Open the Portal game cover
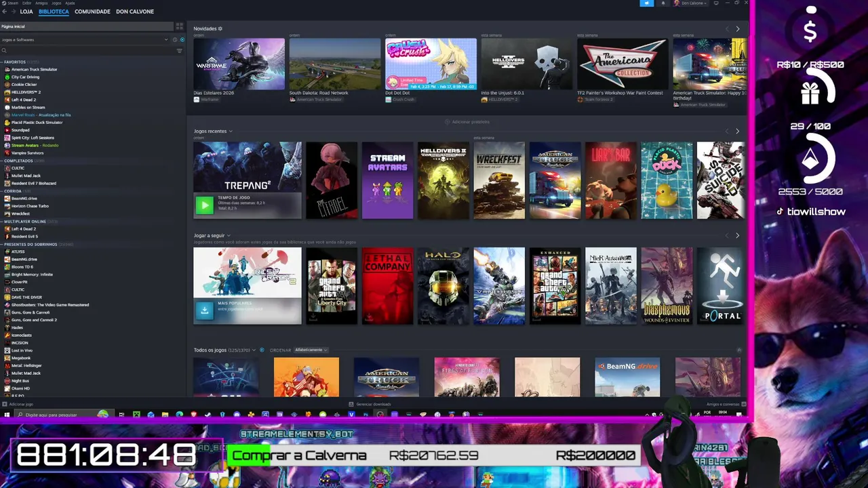 pyautogui.click(x=720, y=286)
